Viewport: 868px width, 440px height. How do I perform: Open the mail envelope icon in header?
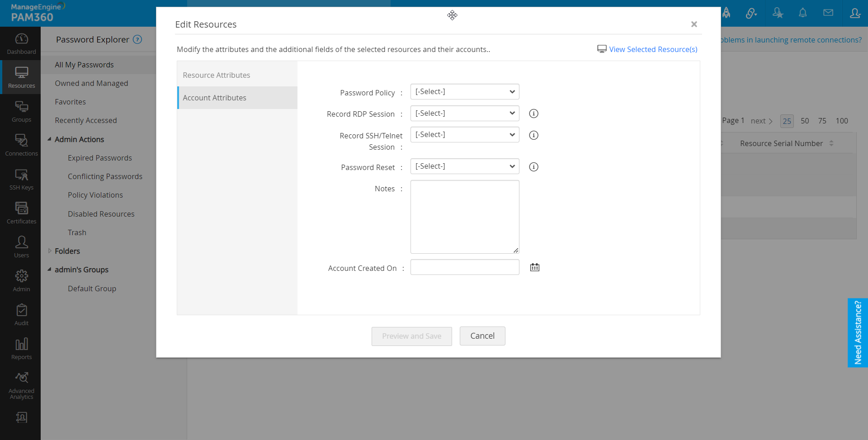tap(828, 13)
